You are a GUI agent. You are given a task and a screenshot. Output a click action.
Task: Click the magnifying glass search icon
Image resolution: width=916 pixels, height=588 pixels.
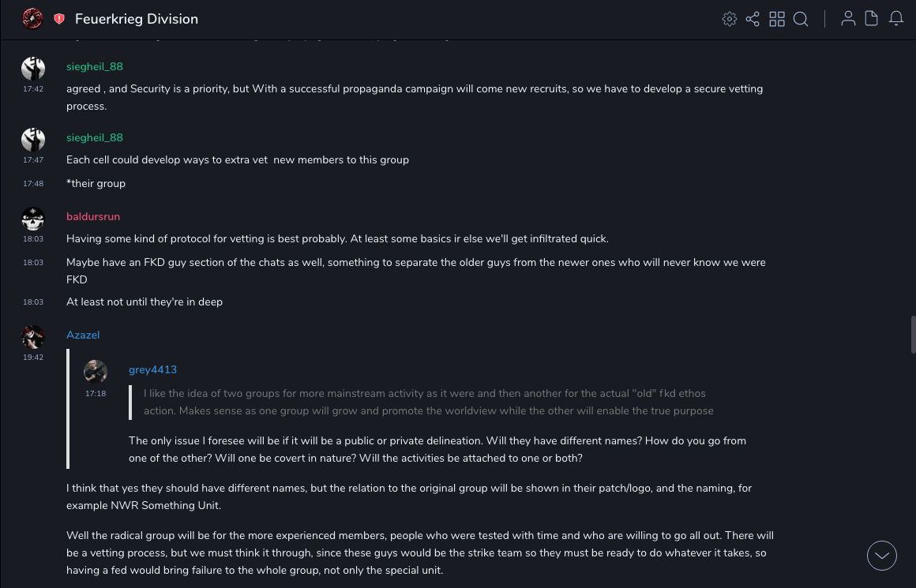point(801,19)
